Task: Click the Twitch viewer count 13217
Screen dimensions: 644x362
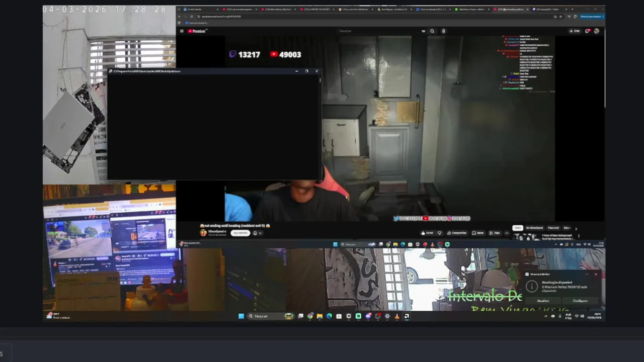Action: click(x=245, y=54)
